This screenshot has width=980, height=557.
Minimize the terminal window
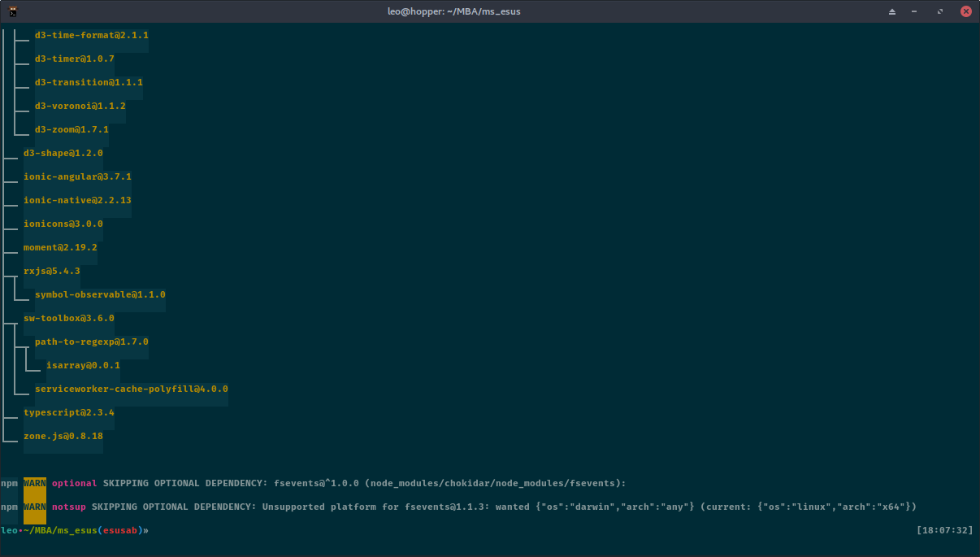pos(916,11)
